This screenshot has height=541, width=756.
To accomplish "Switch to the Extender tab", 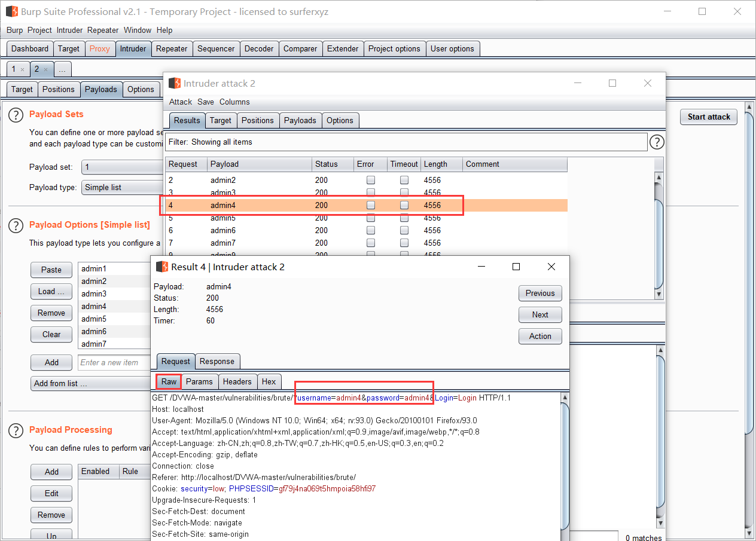I will pyautogui.click(x=343, y=49).
